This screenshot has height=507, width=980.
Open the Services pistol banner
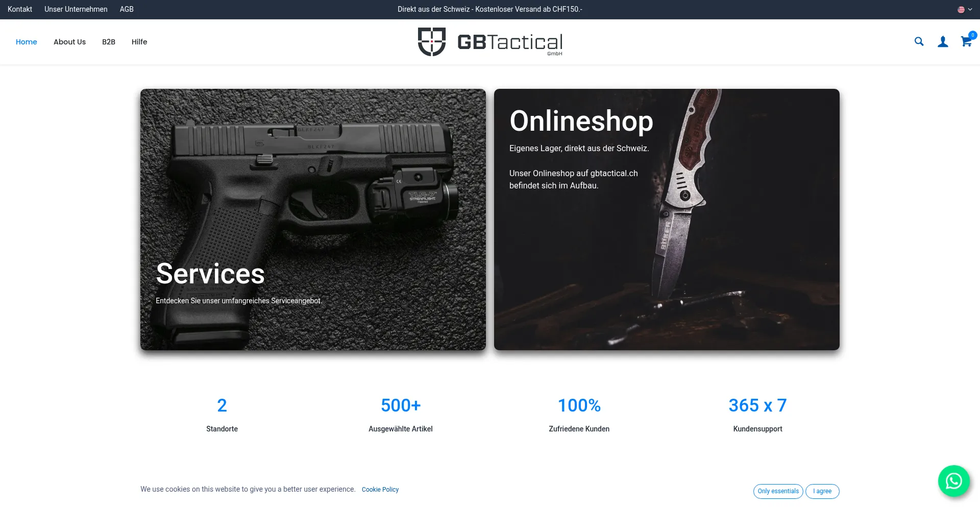(313, 220)
